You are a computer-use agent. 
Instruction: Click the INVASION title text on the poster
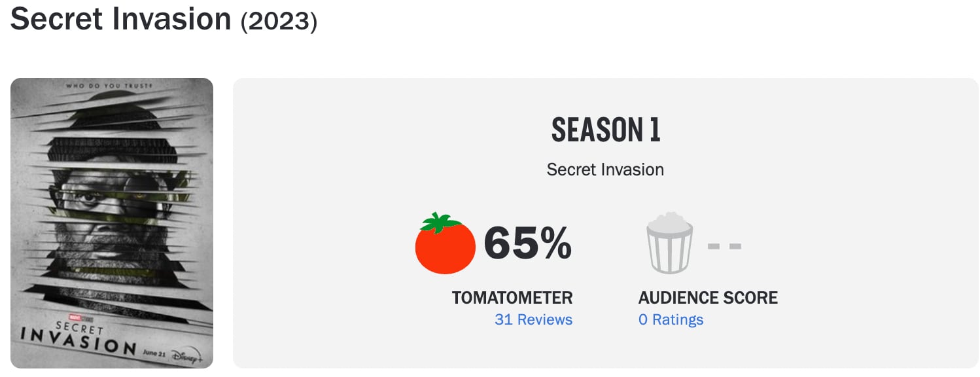click(79, 339)
